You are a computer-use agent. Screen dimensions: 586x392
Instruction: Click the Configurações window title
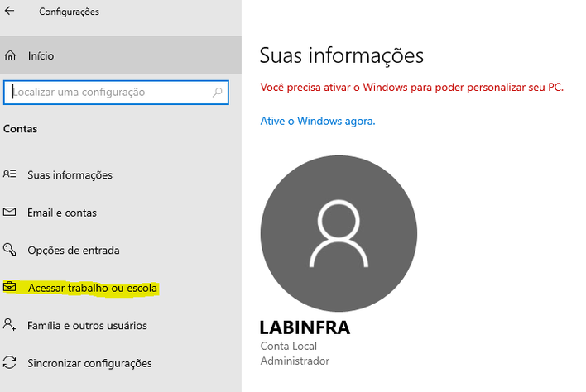tap(70, 12)
